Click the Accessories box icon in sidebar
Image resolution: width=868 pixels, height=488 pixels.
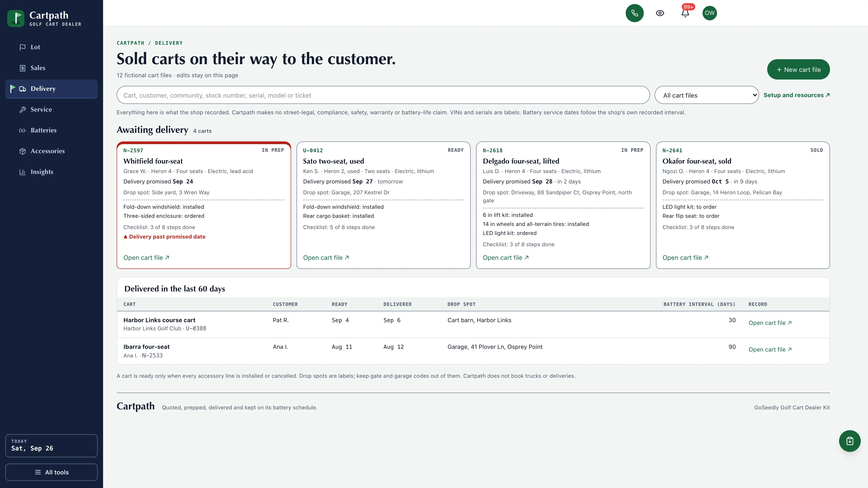click(23, 151)
